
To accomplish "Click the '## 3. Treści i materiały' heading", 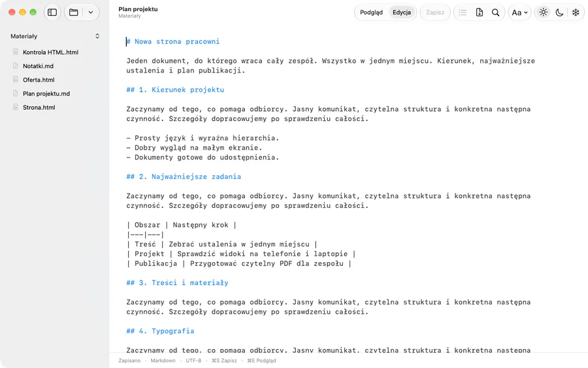I will [177, 283].
